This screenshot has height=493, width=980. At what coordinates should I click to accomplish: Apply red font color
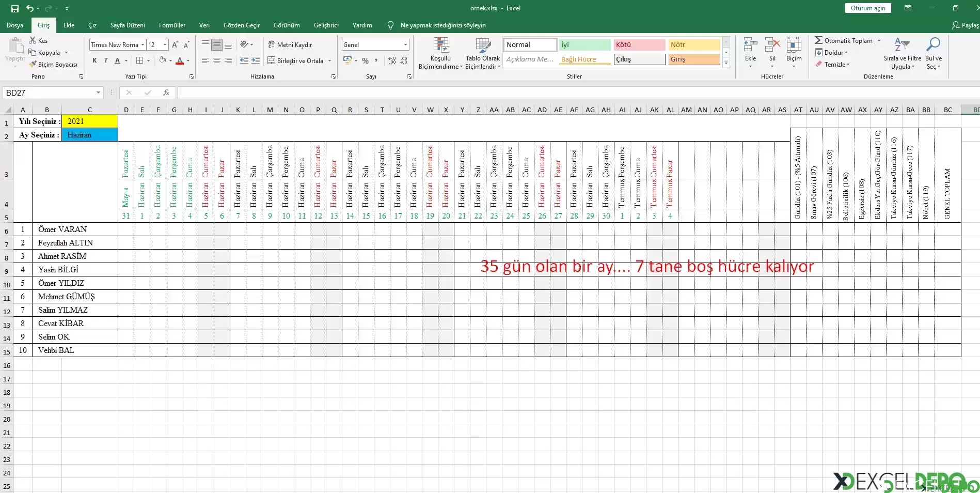pos(180,60)
